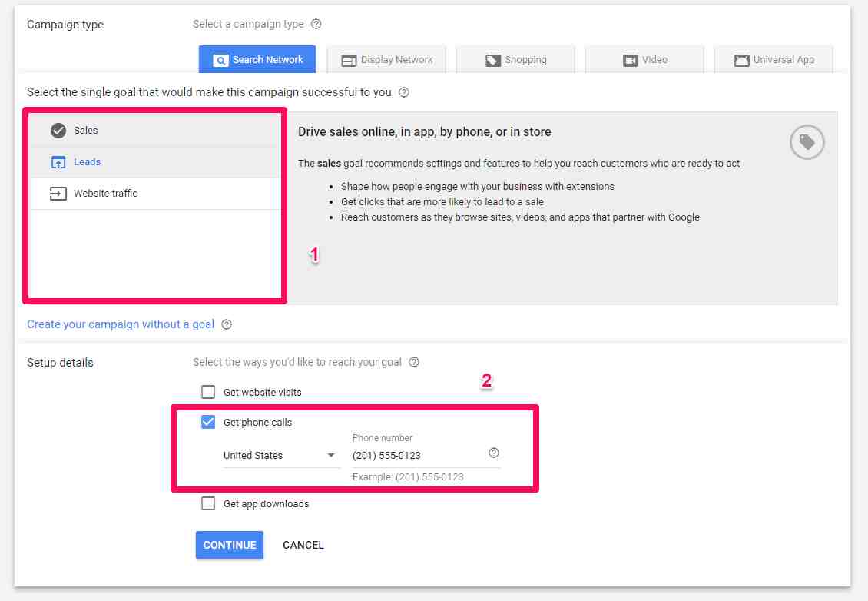The image size is (868, 601).
Task: Choose the Video campaign type tab
Action: (644, 60)
